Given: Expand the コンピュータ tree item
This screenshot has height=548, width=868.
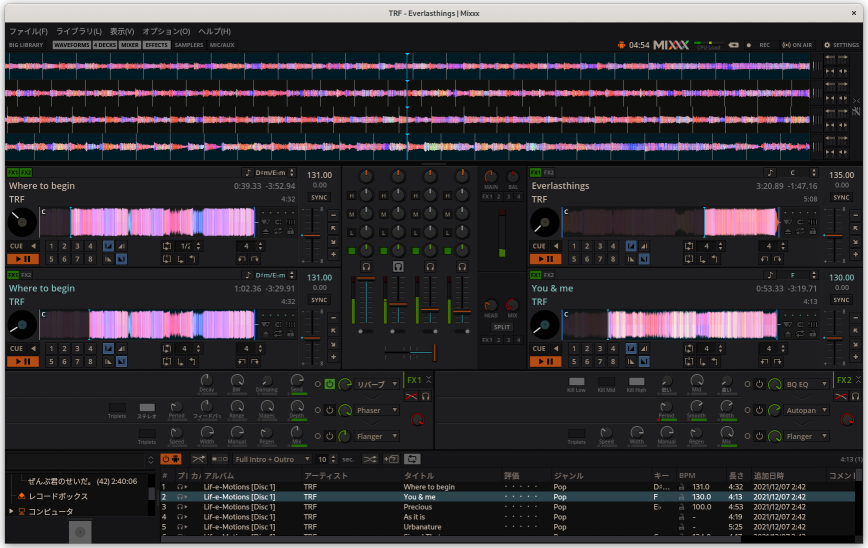Looking at the screenshot, I should 11,511.
